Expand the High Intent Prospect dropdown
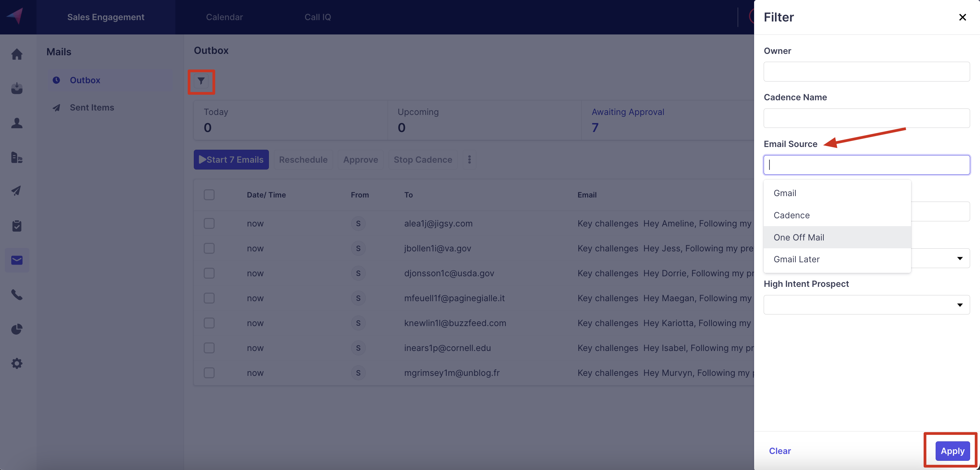980x470 pixels. (x=866, y=305)
